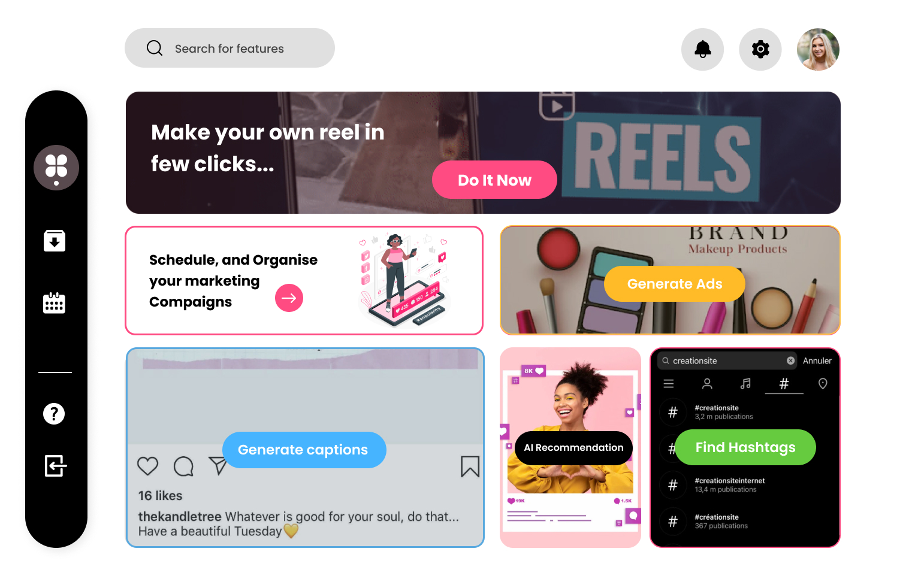
Task: Click the Find Hashtags button
Action: click(745, 447)
